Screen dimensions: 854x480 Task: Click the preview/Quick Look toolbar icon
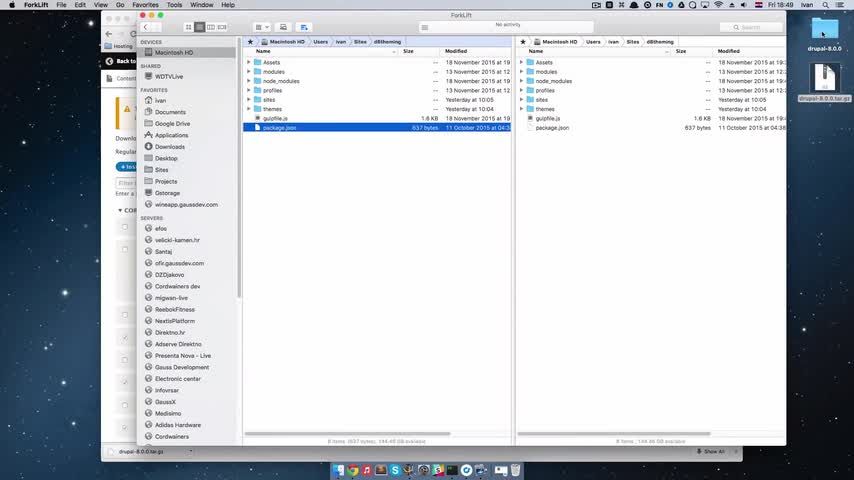[283, 27]
